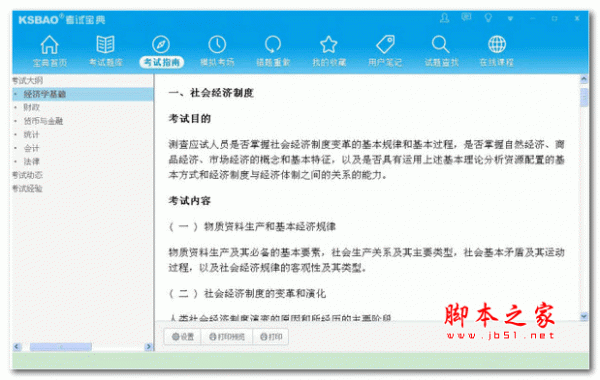Screen dimensions: 600x380
Task: Click the sidebar horizontal scrollbar thumb
Action: [x=60, y=347]
